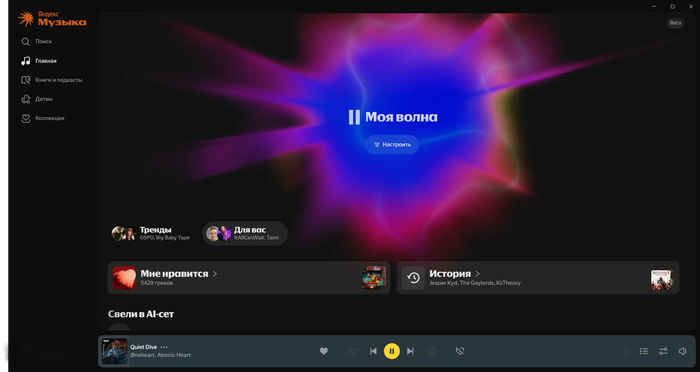Click the chevron next to История

(x=477, y=273)
